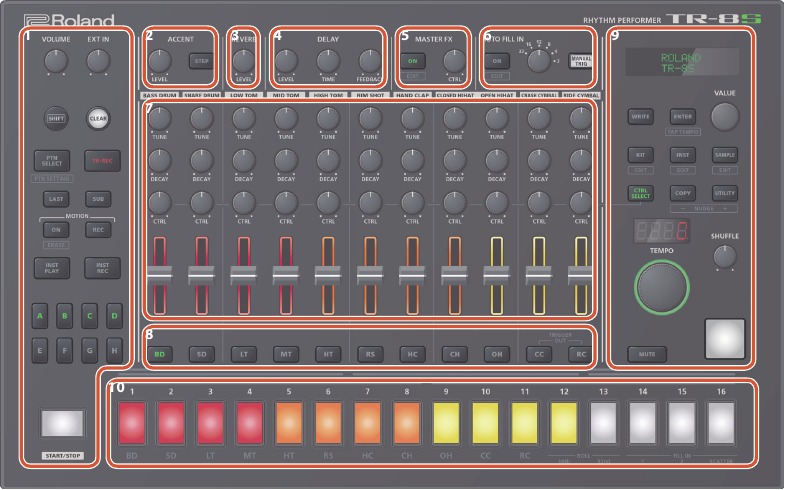Viewport: 785px width, 490px height.
Task: Open INST selection button
Action: point(682,155)
